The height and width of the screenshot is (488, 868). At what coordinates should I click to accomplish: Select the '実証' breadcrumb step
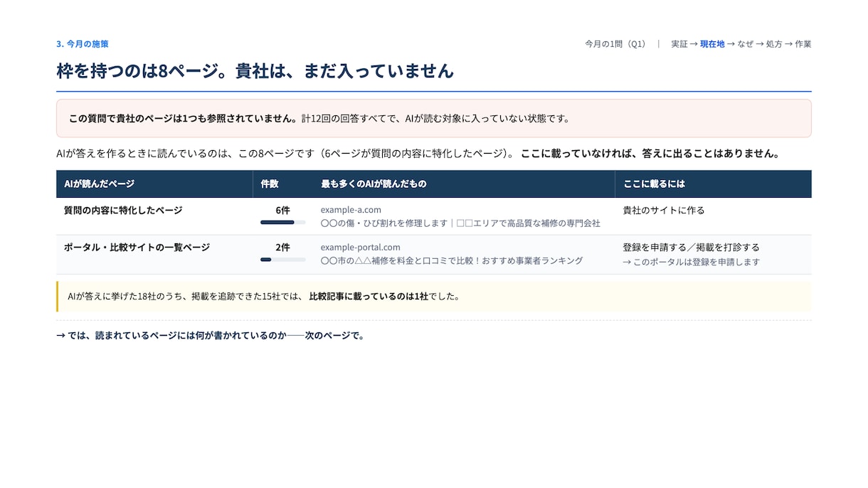(x=679, y=44)
